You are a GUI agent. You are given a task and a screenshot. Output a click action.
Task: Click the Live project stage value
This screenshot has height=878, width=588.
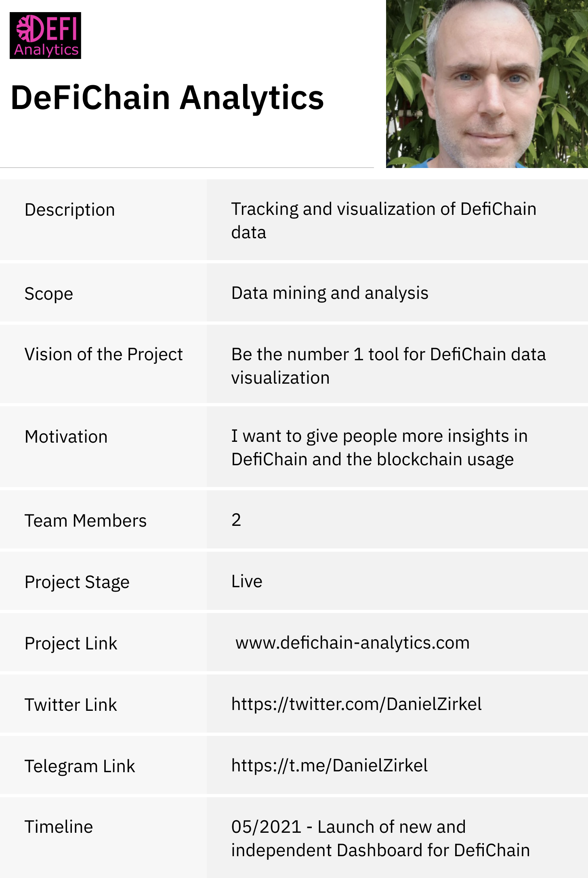247,582
